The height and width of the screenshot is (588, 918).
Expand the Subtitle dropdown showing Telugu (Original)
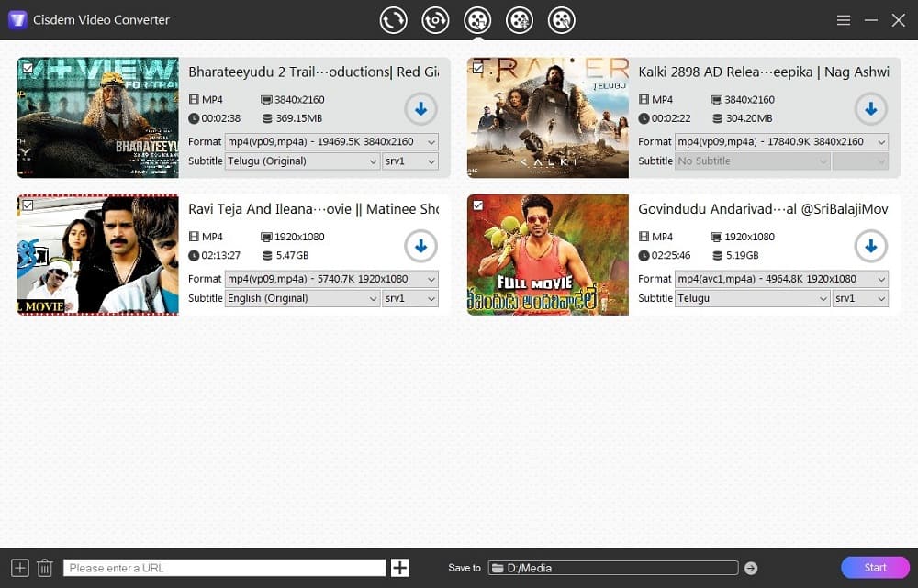click(303, 161)
